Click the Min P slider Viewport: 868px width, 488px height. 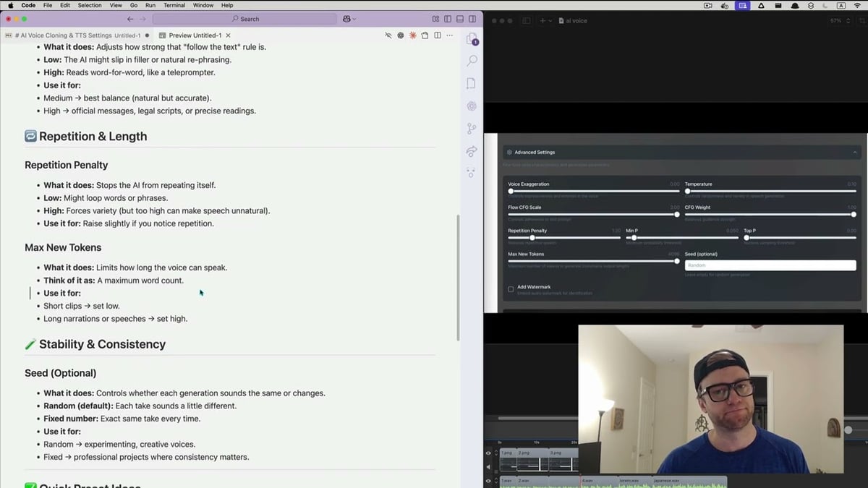pos(682,237)
